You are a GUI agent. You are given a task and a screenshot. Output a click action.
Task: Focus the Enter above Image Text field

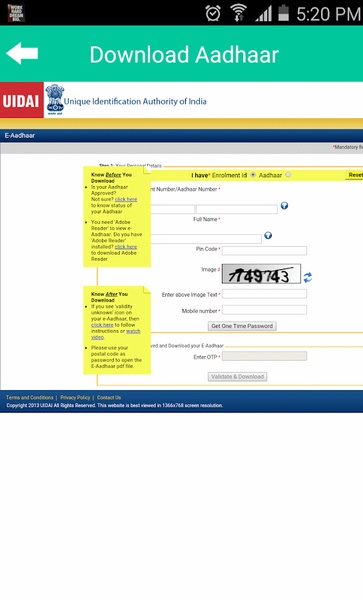(264, 294)
